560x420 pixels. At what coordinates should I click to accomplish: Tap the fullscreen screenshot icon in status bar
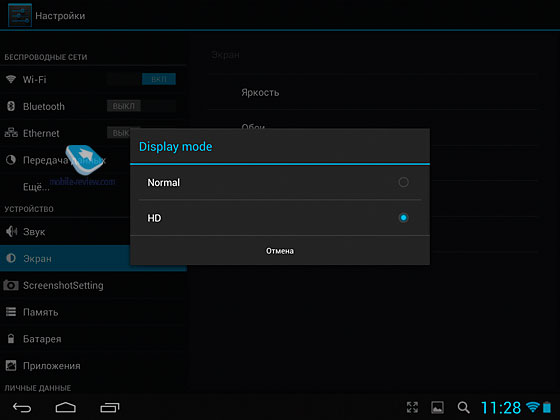point(412,407)
